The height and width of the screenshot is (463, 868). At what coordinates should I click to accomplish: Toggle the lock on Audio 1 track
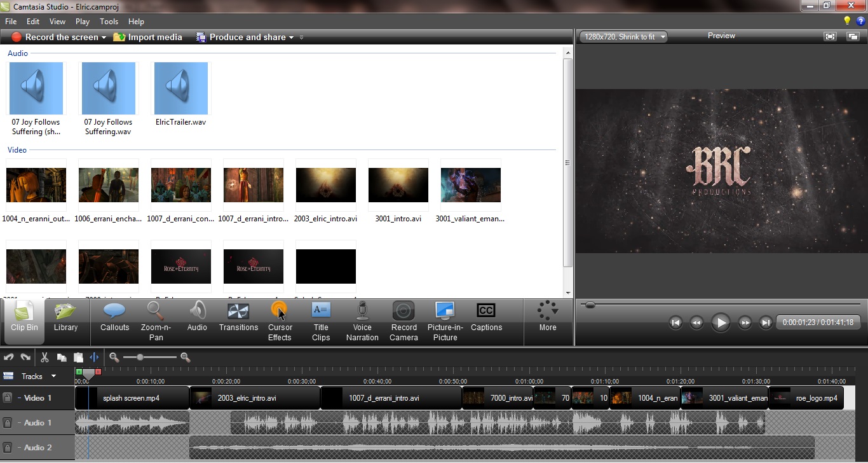pos(8,422)
